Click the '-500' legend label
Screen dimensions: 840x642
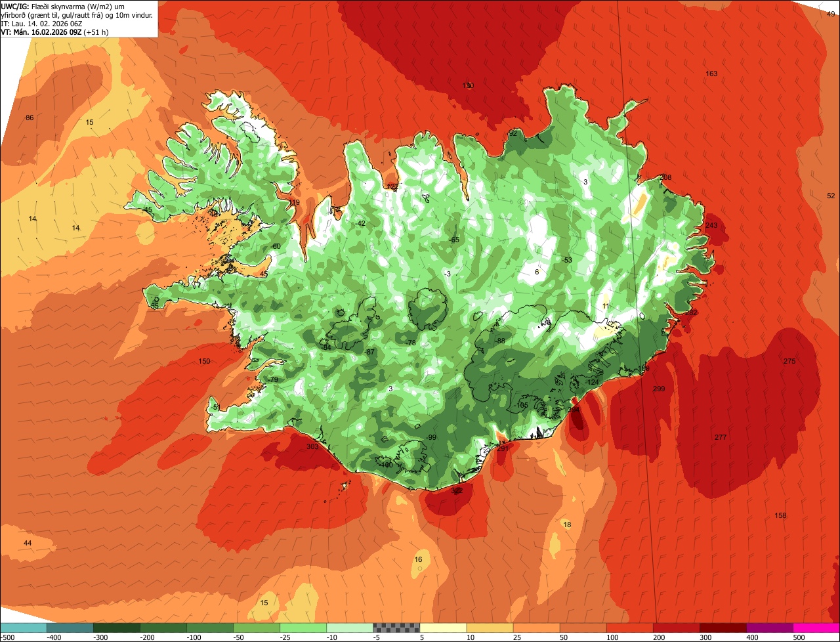point(7,637)
